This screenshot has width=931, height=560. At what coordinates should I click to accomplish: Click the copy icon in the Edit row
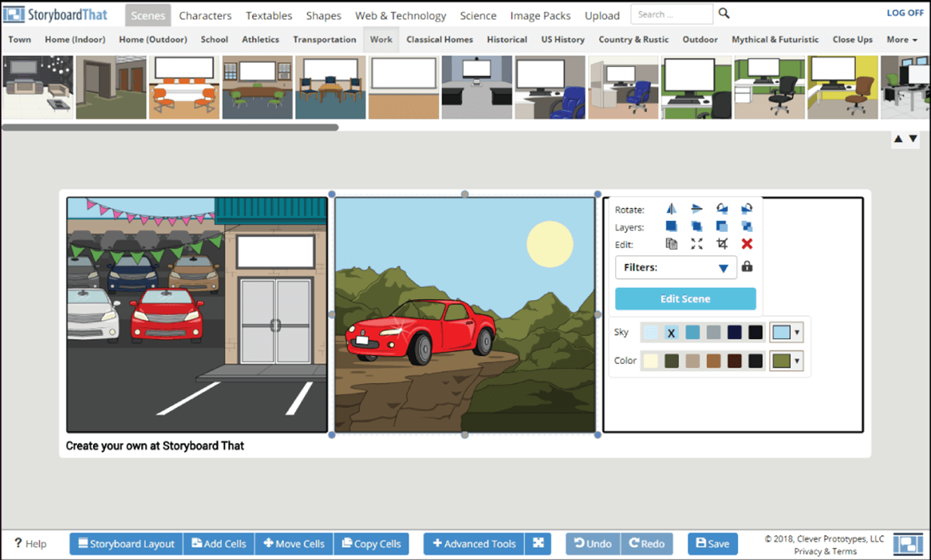coord(672,244)
